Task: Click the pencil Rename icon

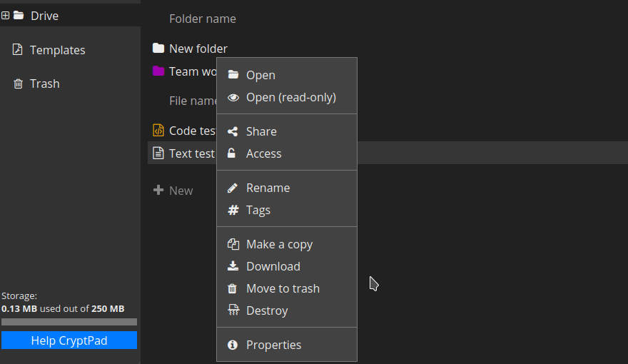Action: point(233,188)
